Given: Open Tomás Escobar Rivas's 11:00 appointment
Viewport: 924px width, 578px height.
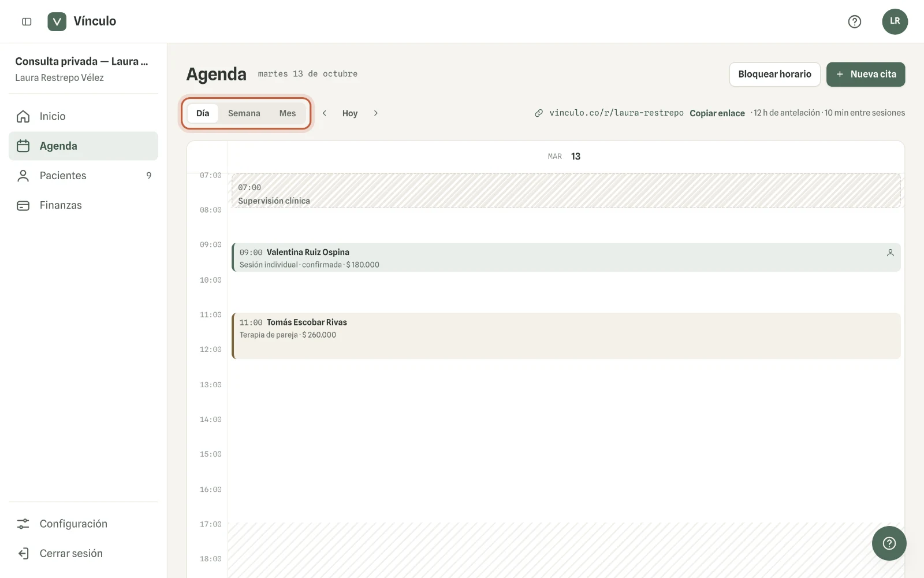Looking at the screenshot, I should tap(566, 336).
